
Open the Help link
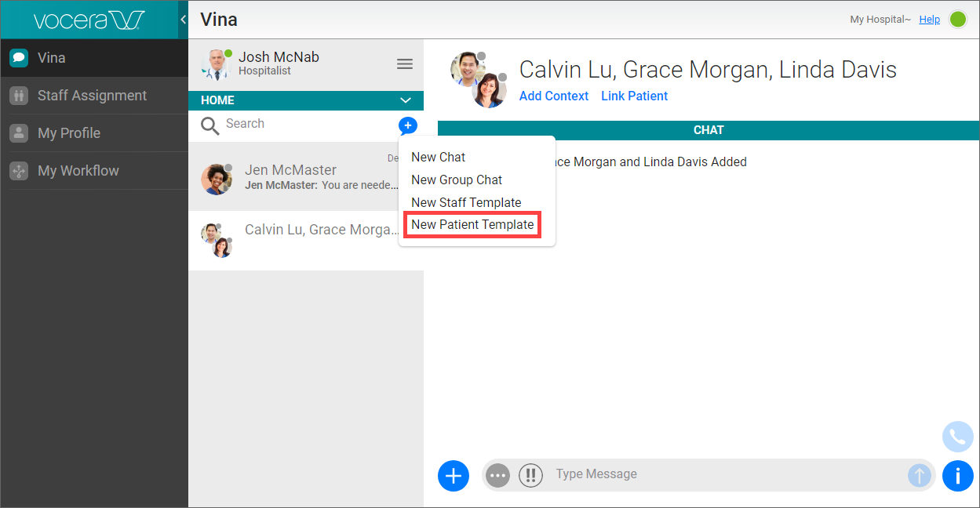pos(929,20)
